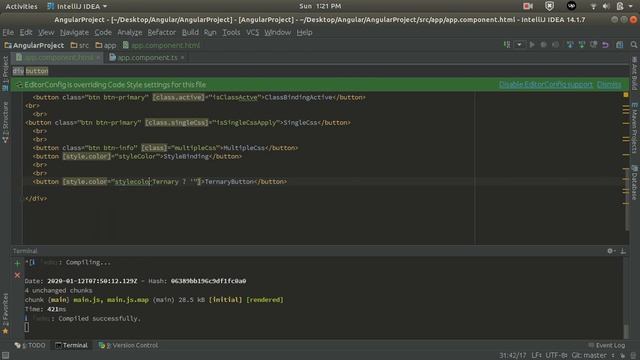Click the Run play icon
This screenshot has height=360, width=640.
(532, 44)
